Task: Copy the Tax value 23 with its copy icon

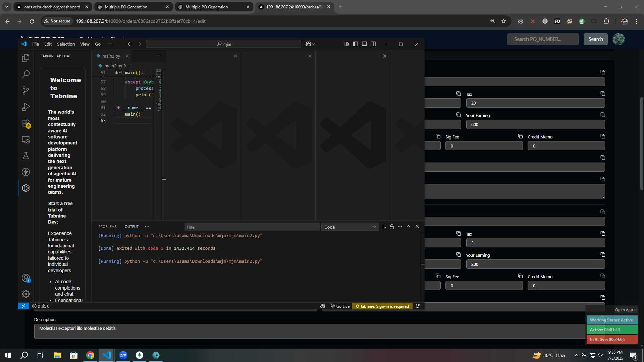Action: click(603, 94)
